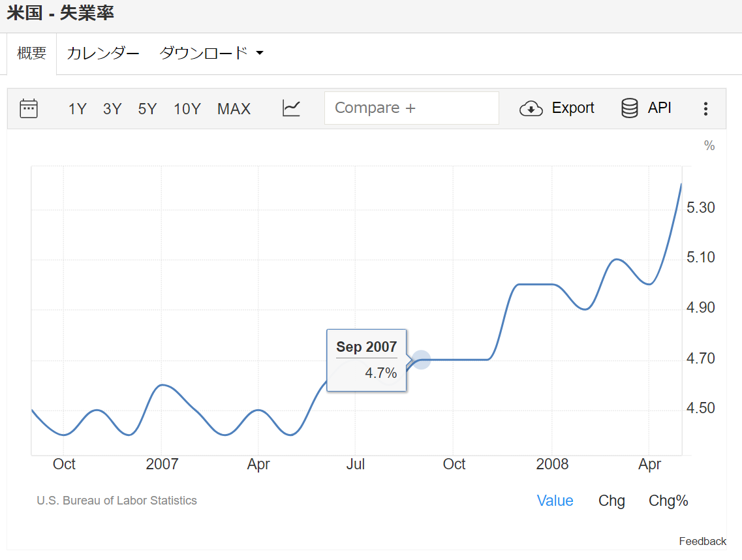
Task: Expand the ダウンロード dropdown
Action: point(211,54)
